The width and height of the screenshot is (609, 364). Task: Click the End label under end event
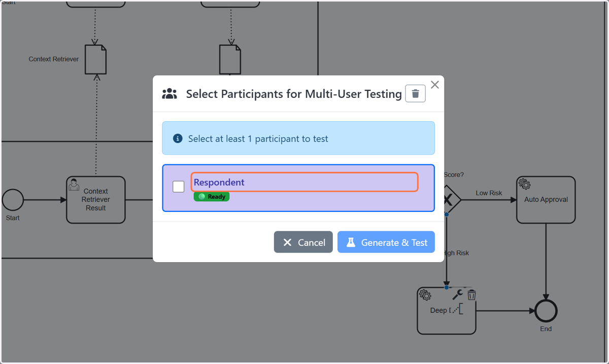point(546,329)
